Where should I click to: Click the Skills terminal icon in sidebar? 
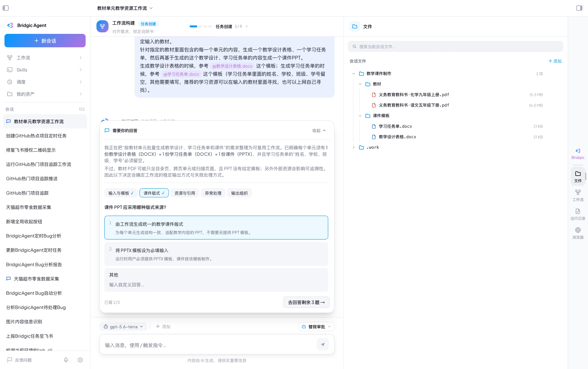pyautogui.click(x=9, y=70)
